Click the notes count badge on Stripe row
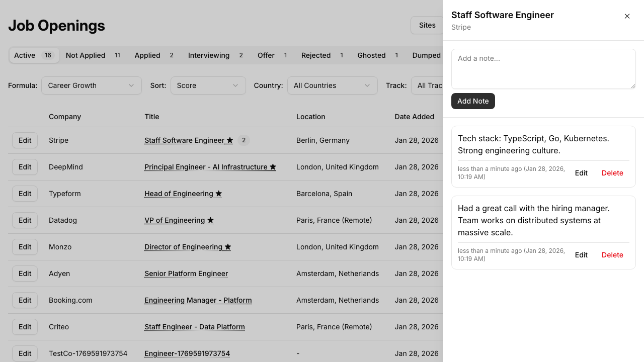The width and height of the screenshot is (644, 362). click(244, 140)
